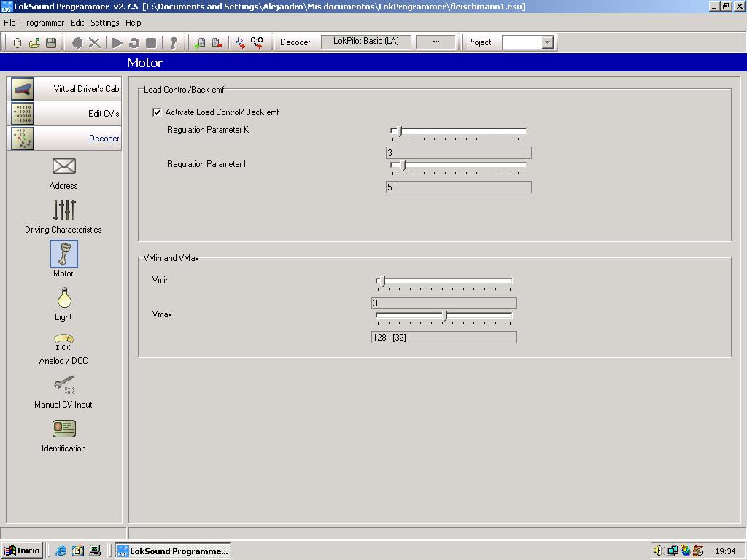
Task: Click the Inicio start button
Action: [22, 551]
